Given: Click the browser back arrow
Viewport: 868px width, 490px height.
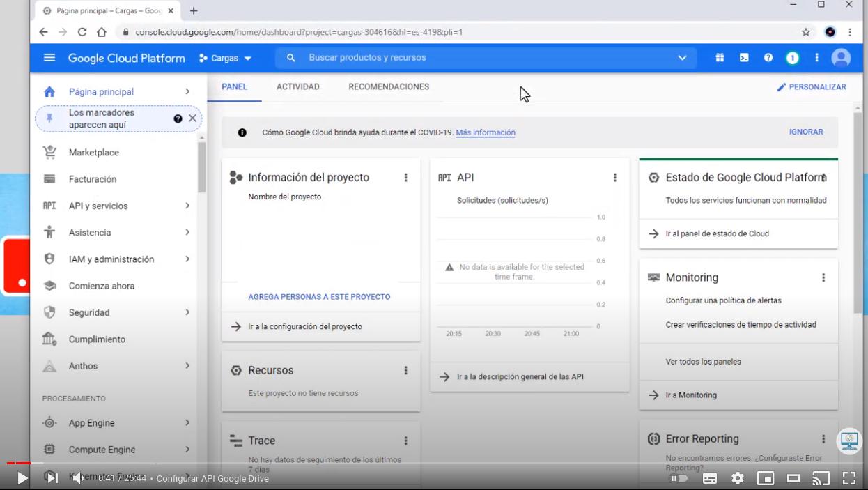Looking at the screenshot, I should (43, 32).
